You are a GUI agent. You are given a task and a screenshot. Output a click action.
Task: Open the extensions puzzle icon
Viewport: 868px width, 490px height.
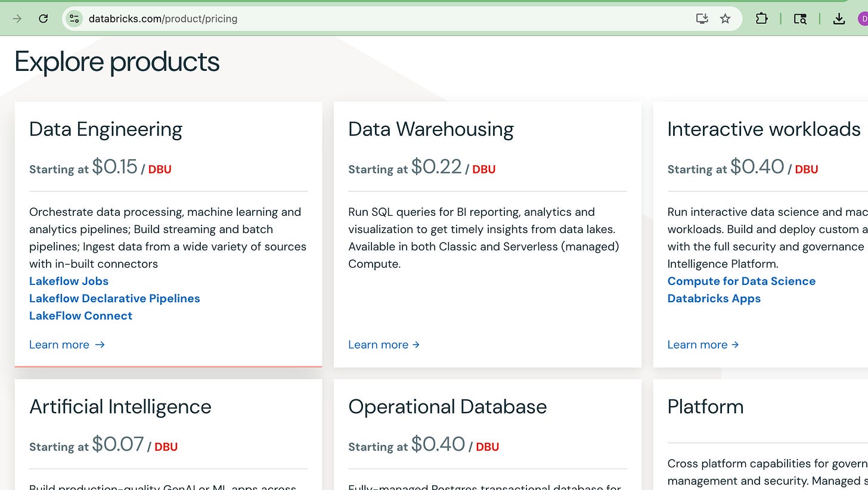pyautogui.click(x=761, y=18)
